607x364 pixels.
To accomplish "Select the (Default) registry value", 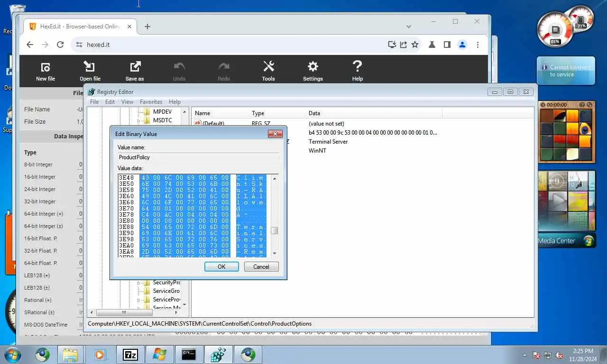I will tap(213, 124).
